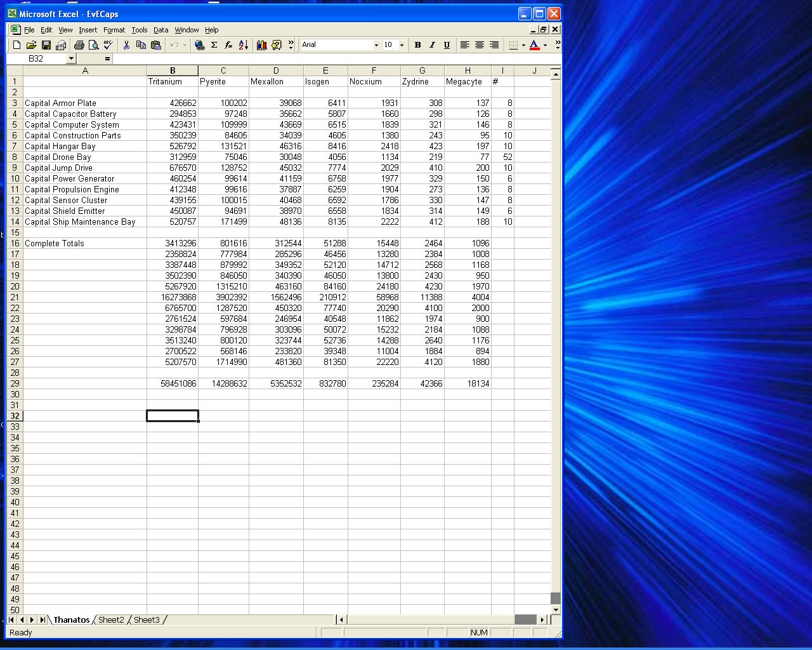
Task: Go to the previous sheet tab
Action: (x=22, y=620)
